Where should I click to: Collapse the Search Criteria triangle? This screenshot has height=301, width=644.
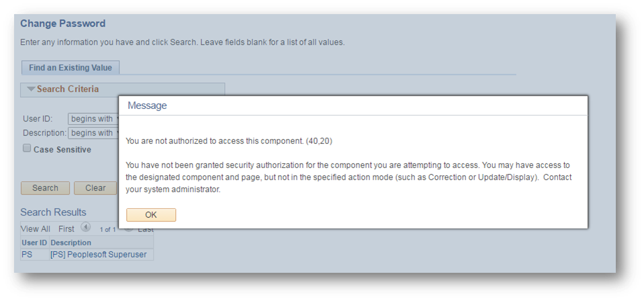31,89
